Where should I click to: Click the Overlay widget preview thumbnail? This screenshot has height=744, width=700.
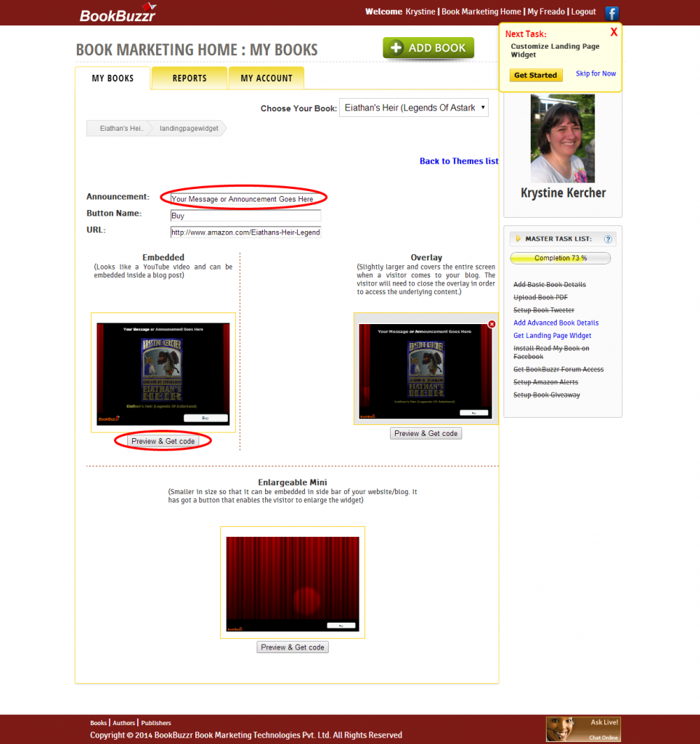point(426,368)
